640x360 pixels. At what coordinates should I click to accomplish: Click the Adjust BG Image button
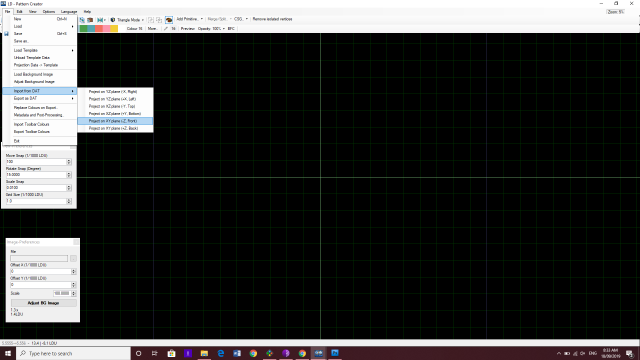coord(43,303)
